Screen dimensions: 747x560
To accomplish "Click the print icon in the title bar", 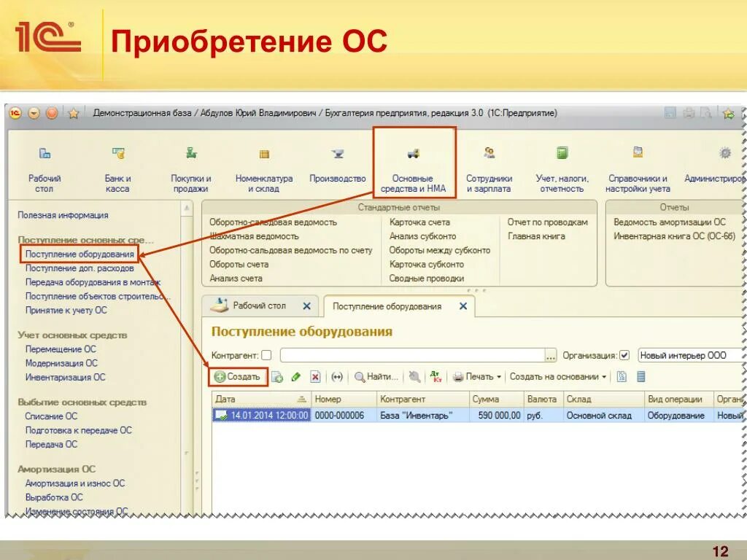I will coord(689,113).
